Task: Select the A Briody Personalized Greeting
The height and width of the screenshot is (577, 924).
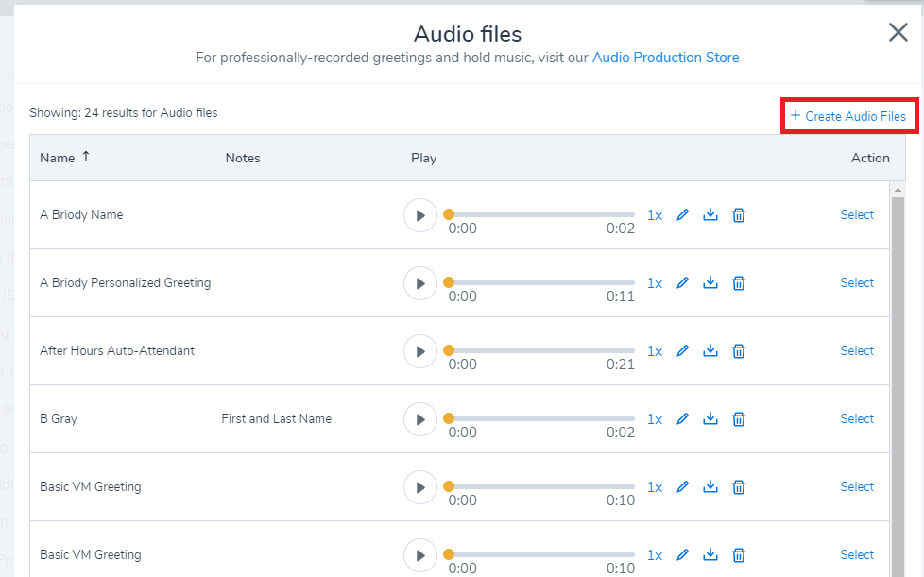Action: coord(856,282)
